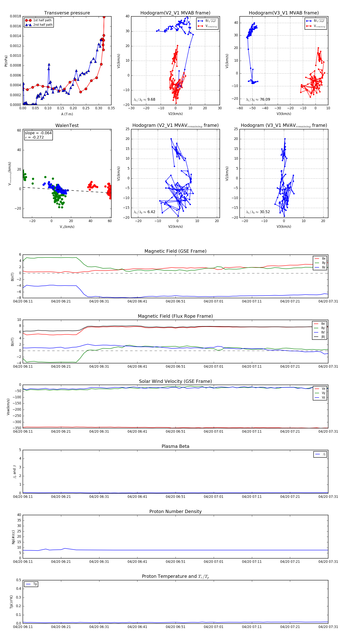
Task: Click the 0.0018 tick on the pressure axis
Action: [15, 16]
